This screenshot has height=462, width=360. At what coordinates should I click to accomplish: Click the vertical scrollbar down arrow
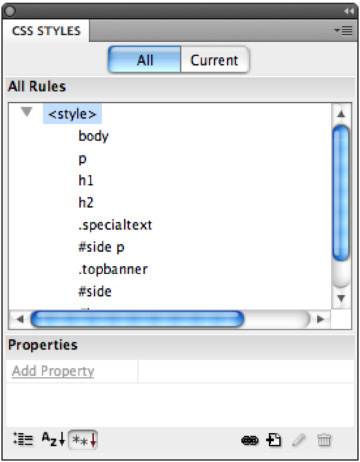pyautogui.click(x=341, y=298)
